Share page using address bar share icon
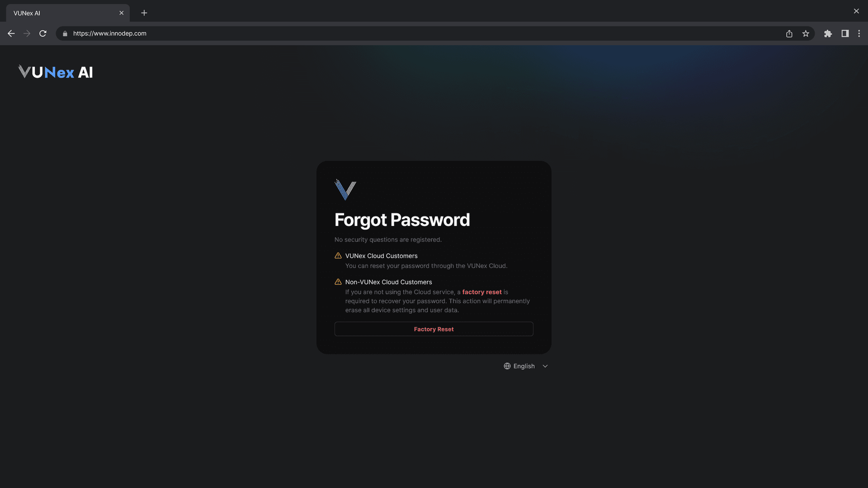 click(789, 33)
